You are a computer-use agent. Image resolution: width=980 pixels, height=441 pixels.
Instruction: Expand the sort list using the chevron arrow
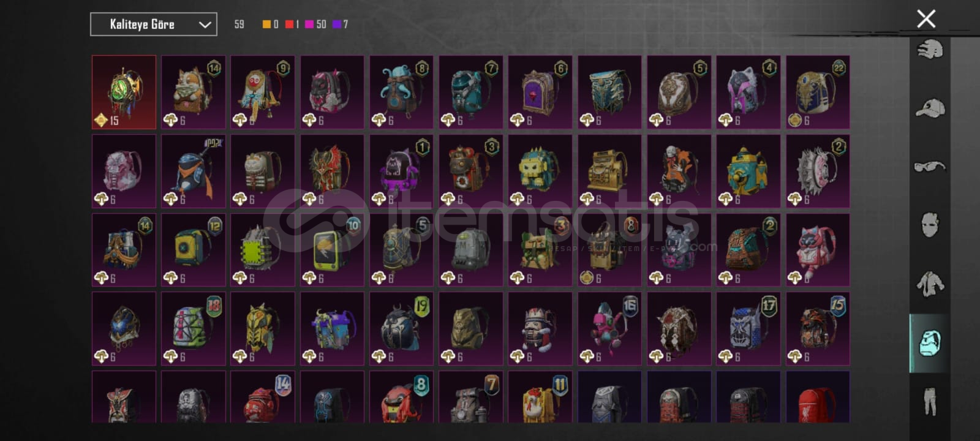pyautogui.click(x=205, y=25)
